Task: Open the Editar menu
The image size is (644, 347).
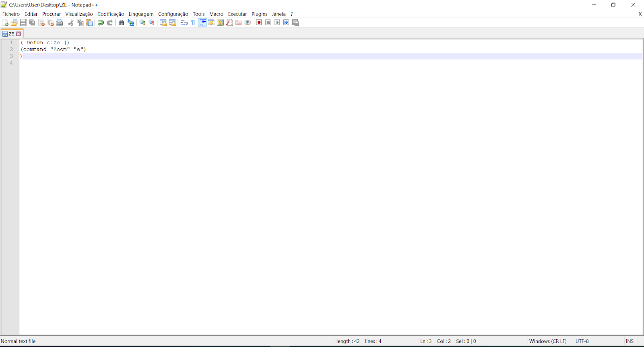Action: (31, 14)
